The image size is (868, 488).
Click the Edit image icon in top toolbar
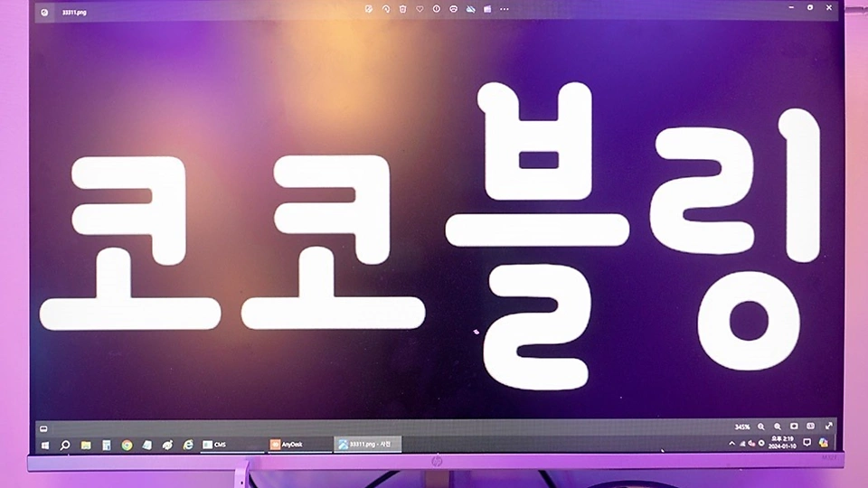click(369, 9)
